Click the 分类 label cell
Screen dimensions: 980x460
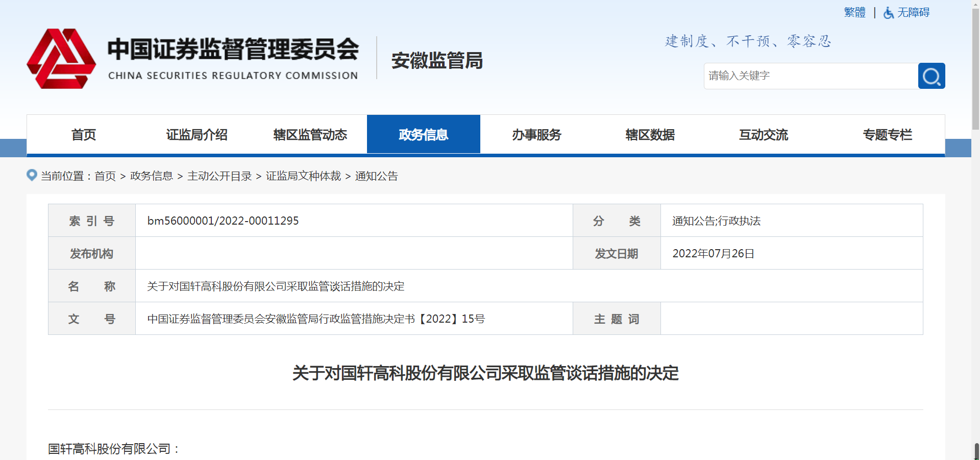click(617, 221)
